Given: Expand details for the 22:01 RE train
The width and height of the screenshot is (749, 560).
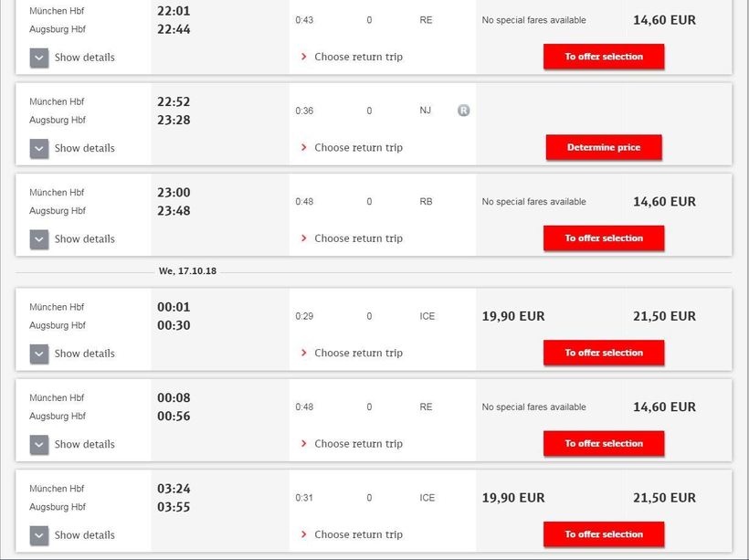Looking at the screenshot, I should (x=39, y=58).
